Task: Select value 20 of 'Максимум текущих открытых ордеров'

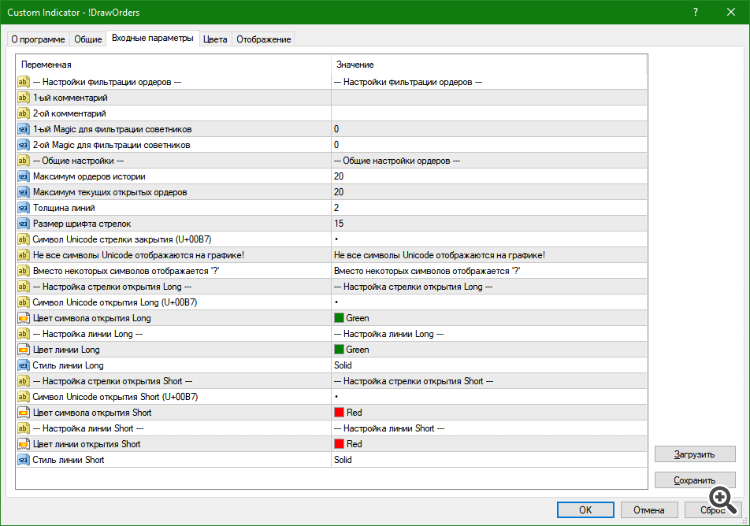Action: [x=339, y=192]
